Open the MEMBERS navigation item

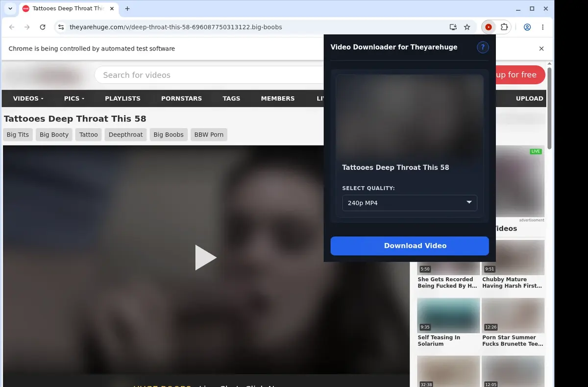(278, 98)
